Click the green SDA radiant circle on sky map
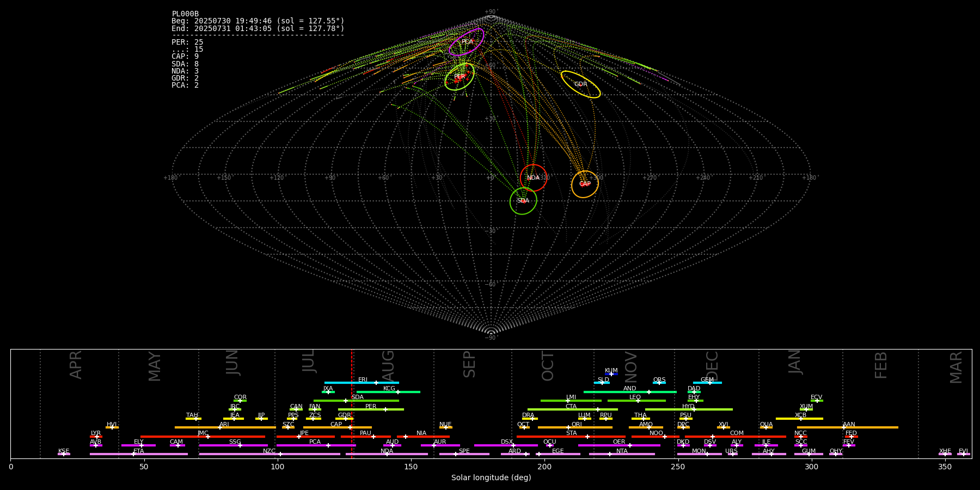The height and width of the screenshot is (490, 980). (x=523, y=201)
